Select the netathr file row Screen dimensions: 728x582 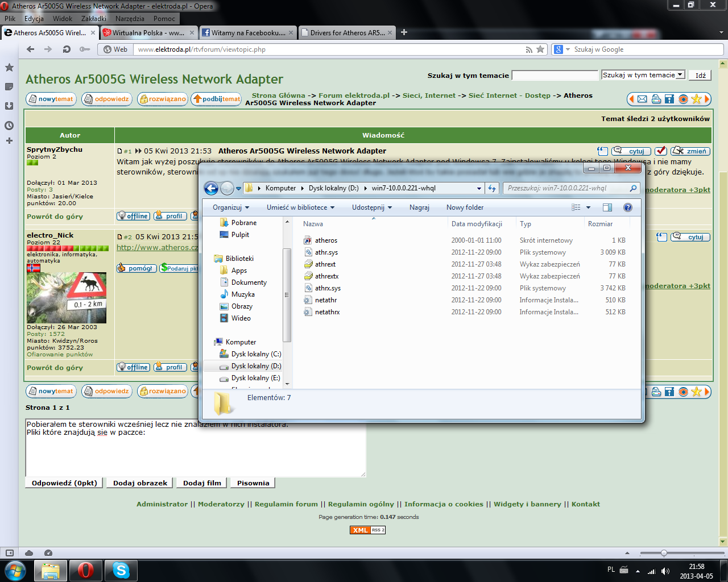[x=464, y=300]
